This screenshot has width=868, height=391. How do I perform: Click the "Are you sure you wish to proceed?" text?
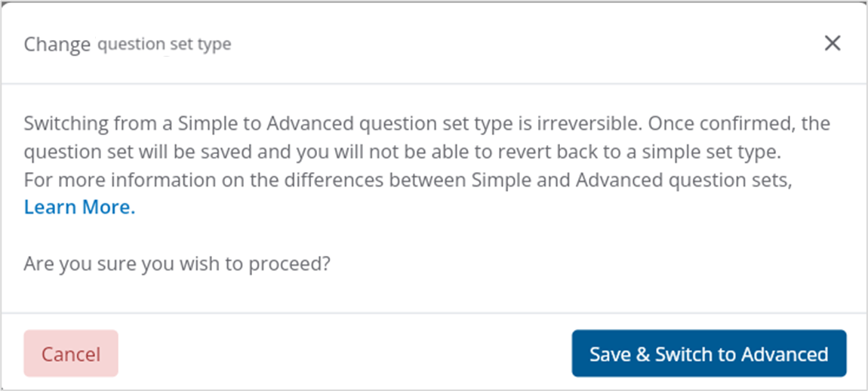click(177, 264)
